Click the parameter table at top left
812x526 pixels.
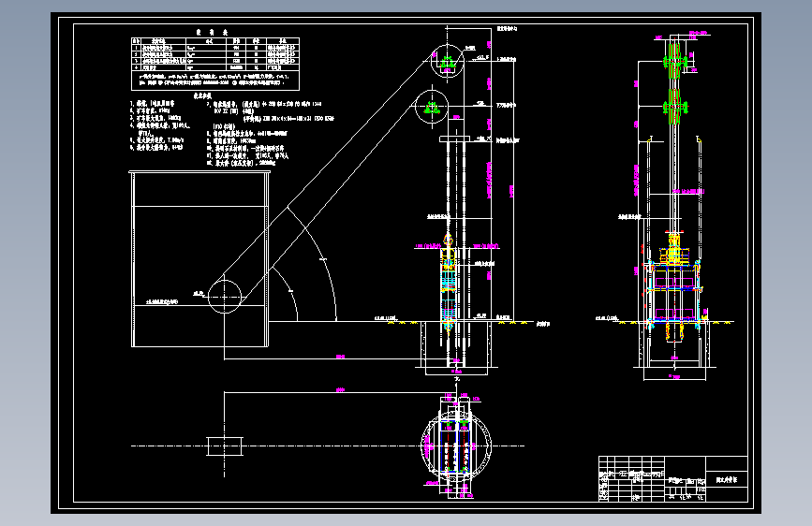pyautogui.click(x=215, y=64)
